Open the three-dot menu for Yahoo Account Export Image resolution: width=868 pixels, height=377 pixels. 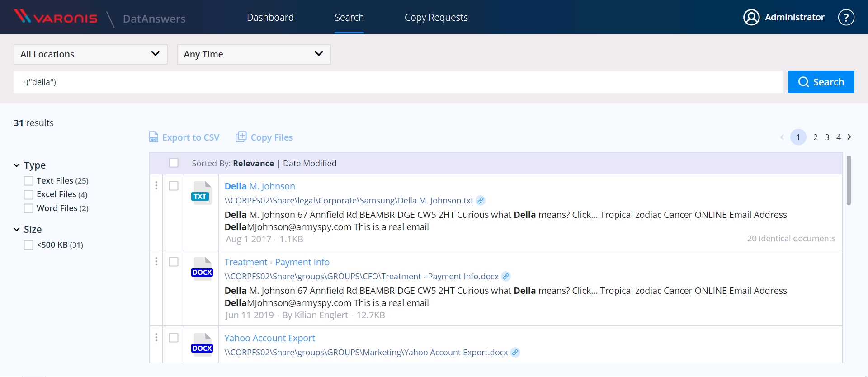[x=156, y=337]
